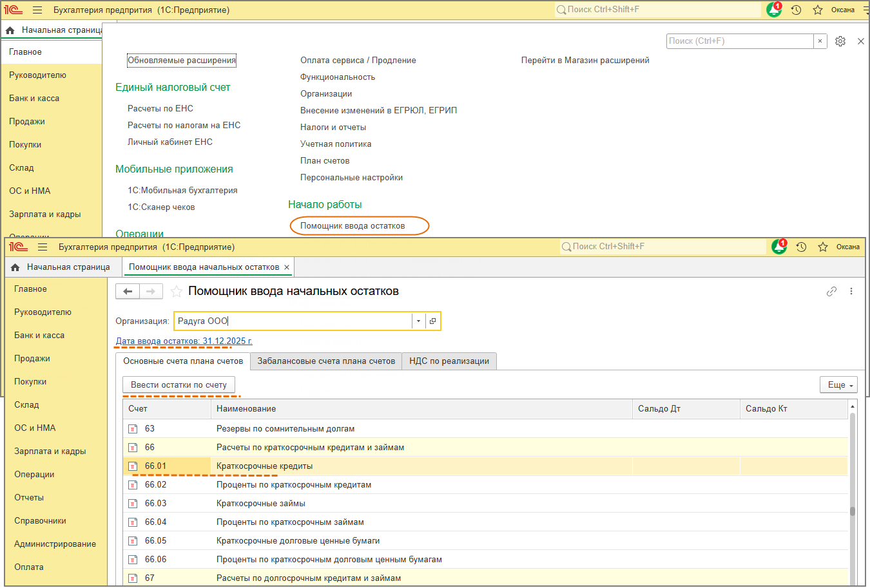This screenshot has width=870, height=588.
Task: Click the Поиск (Ctrl+F) field in the menu panel
Action: coord(740,41)
